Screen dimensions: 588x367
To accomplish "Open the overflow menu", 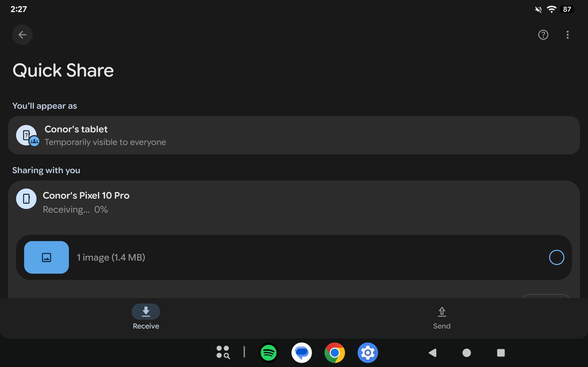I will coord(568,35).
